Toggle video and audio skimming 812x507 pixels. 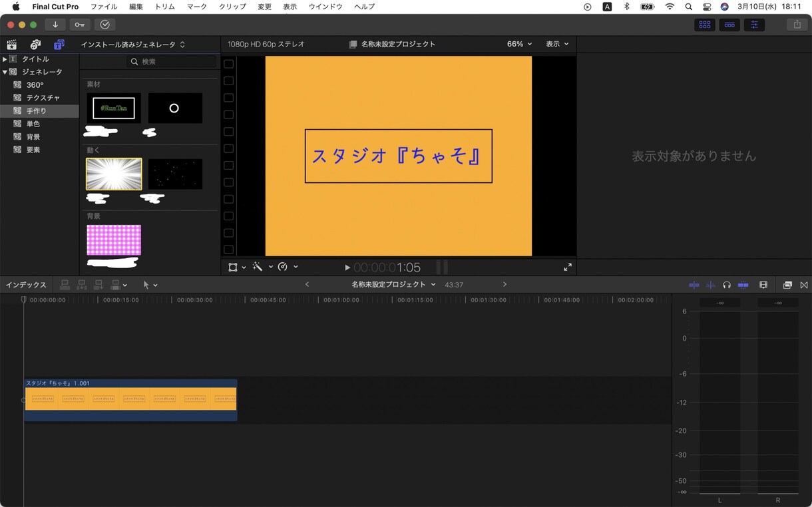[x=694, y=285]
